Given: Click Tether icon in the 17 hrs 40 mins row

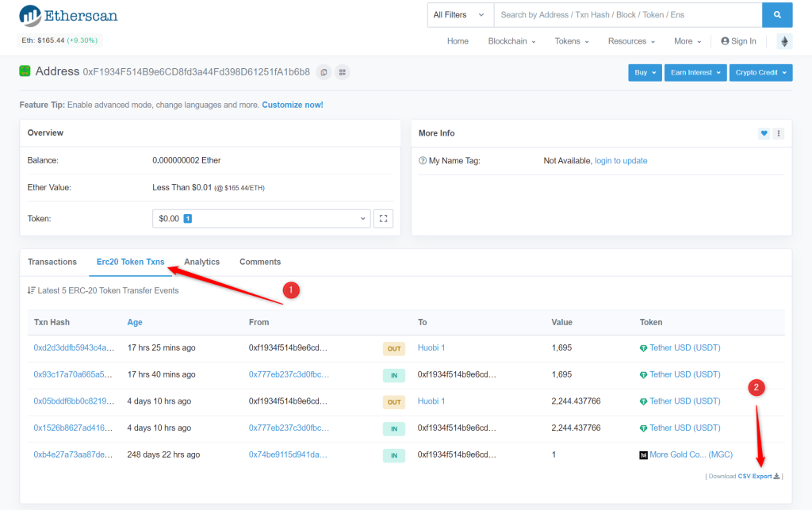Looking at the screenshot, I should (x=643, y=375).
